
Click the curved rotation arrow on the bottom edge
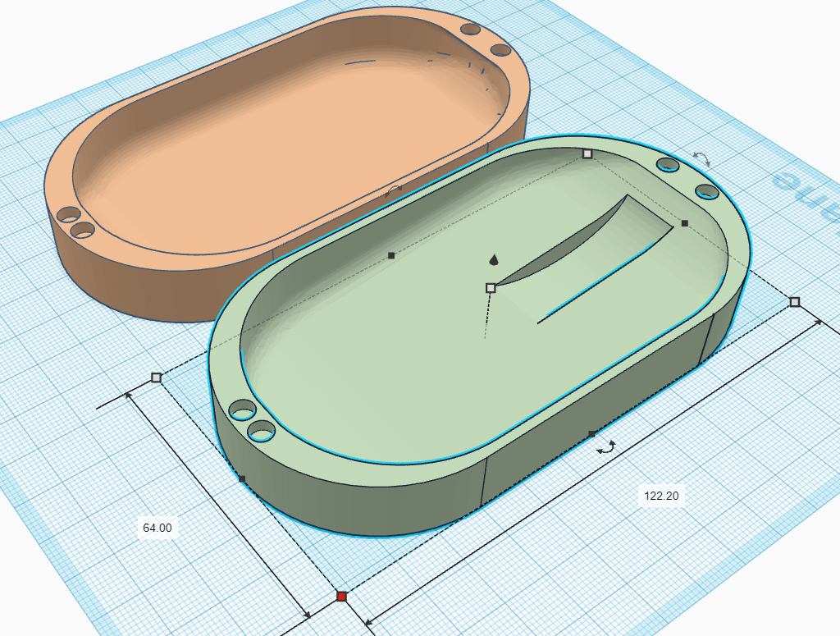coord(607,448)
